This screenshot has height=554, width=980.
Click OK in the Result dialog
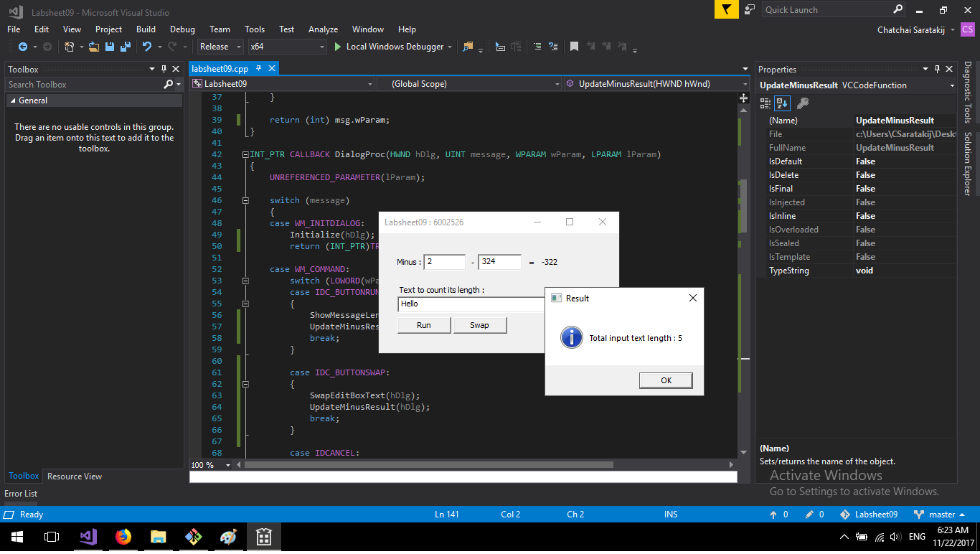666,380
